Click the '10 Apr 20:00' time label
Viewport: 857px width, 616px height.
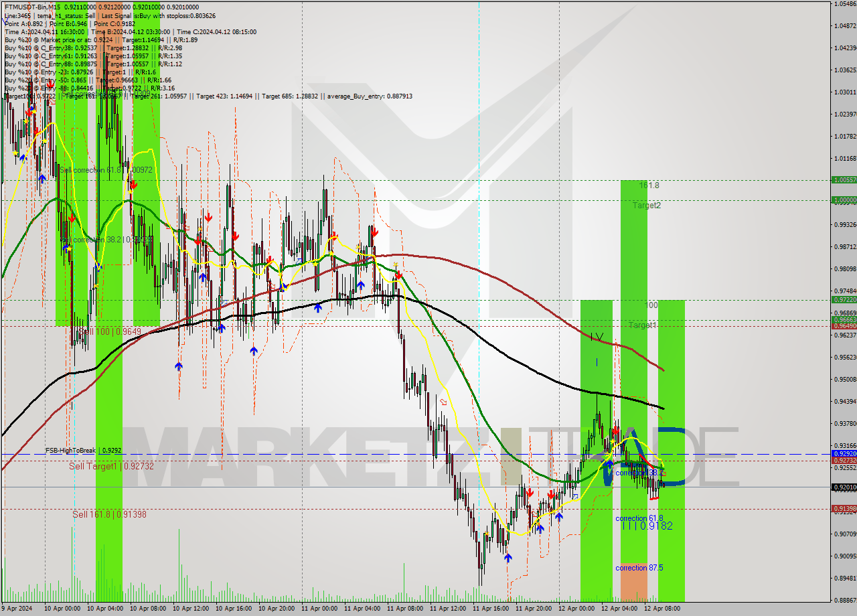[276, 609]
